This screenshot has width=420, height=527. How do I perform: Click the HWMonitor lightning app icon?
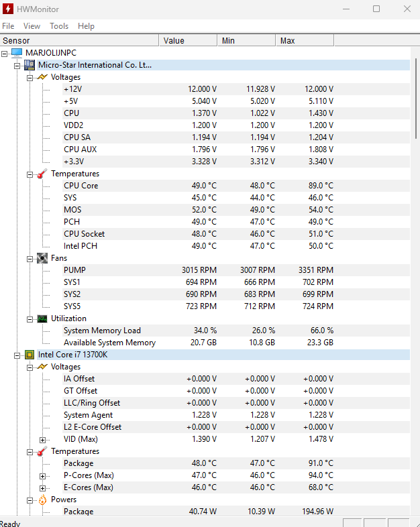(8, 9)
